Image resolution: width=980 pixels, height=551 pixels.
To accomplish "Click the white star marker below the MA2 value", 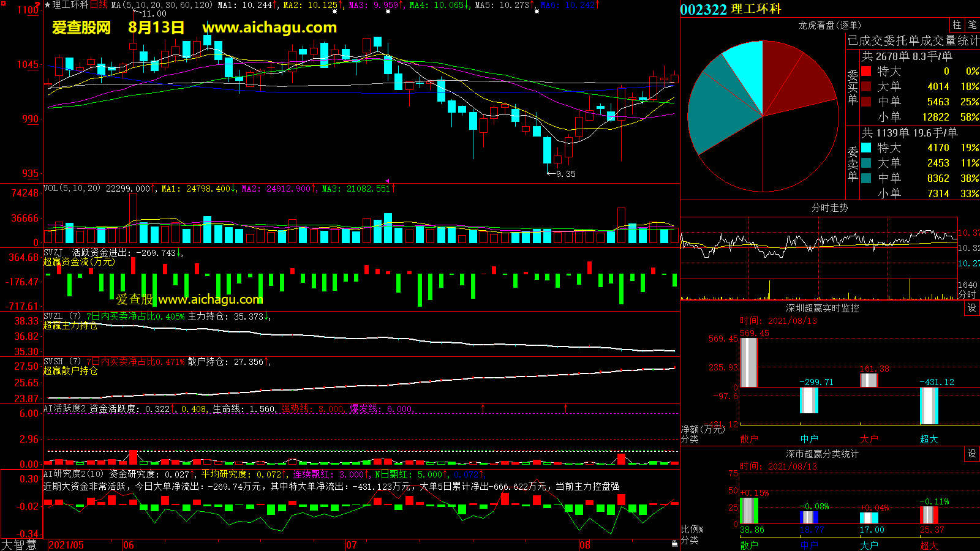I will click(x=334, y=12).
